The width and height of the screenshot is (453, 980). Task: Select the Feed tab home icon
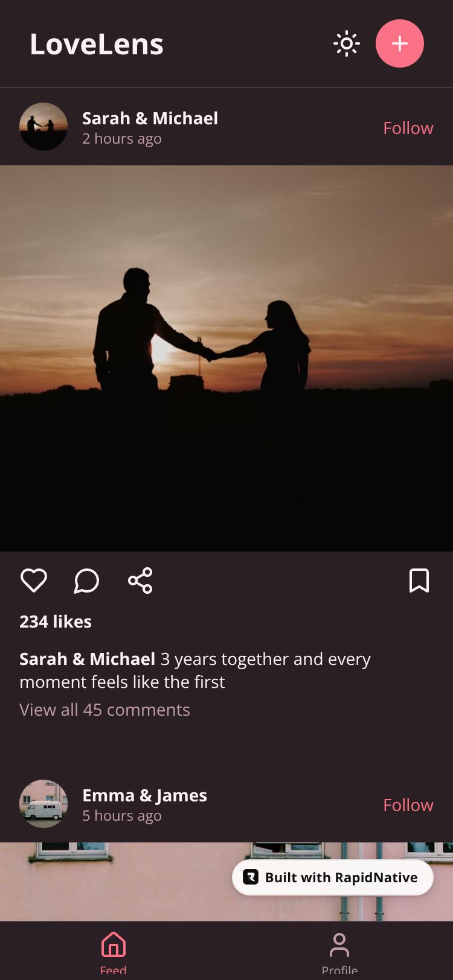click(x=113, y=945)
